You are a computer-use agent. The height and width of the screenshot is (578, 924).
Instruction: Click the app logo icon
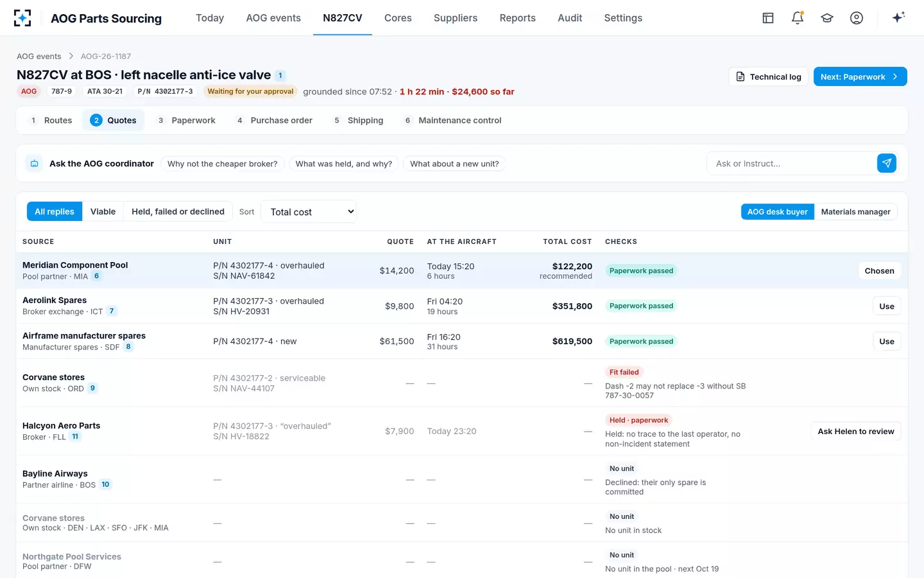coord(22,18)
